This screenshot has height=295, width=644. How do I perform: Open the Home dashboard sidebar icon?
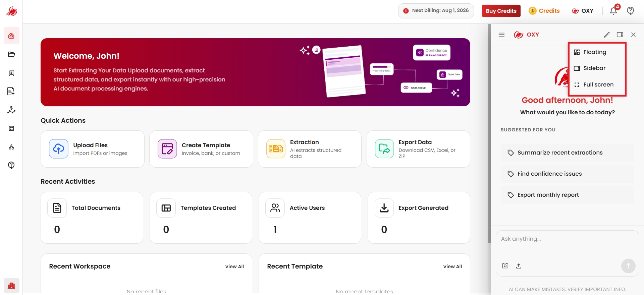(x=11, y=36)
